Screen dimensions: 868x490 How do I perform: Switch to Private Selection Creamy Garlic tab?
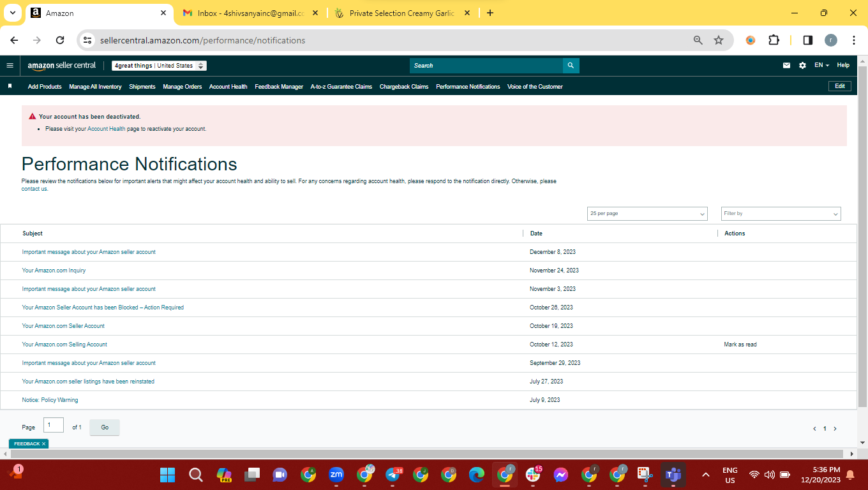(402, 13)
